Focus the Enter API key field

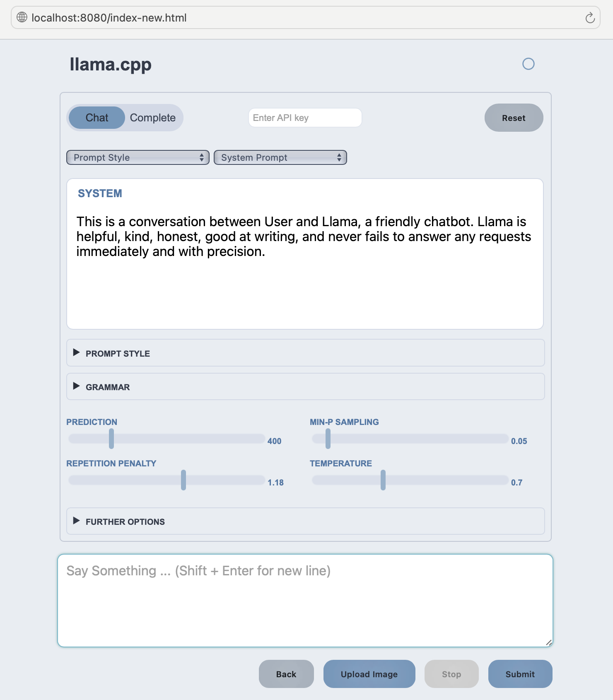coord(305,118)
